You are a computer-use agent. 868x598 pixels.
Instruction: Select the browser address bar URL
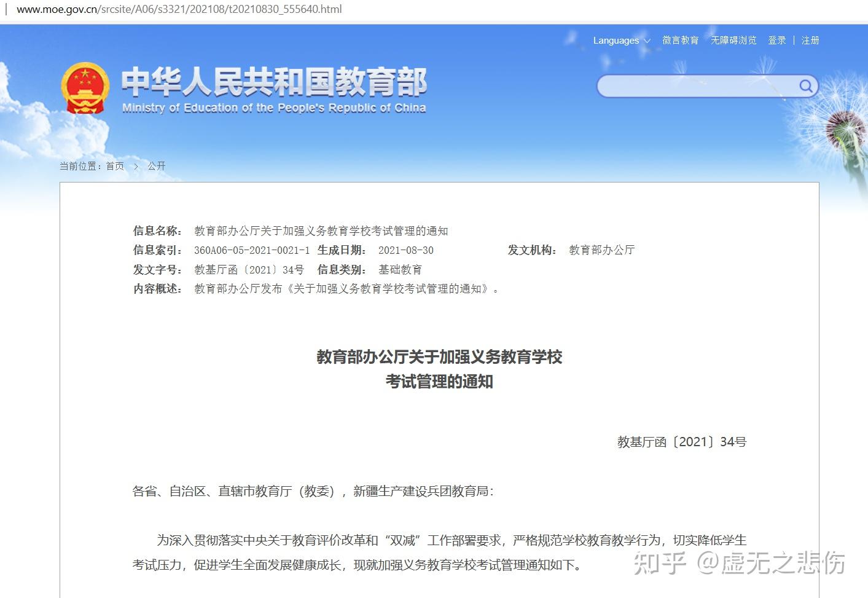pyautogui.click(x=178, y=9)
